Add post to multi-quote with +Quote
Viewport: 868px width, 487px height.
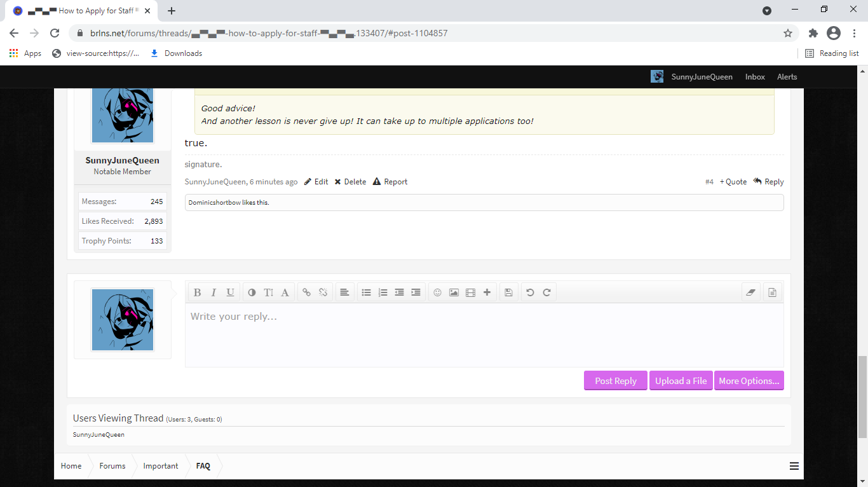click(x=733, y=182)
